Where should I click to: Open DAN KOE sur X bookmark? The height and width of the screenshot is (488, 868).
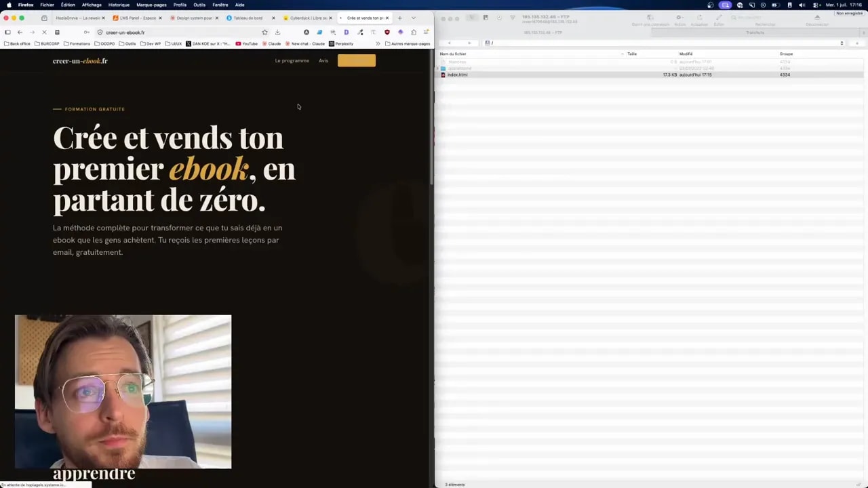click(x=208, y=43)
